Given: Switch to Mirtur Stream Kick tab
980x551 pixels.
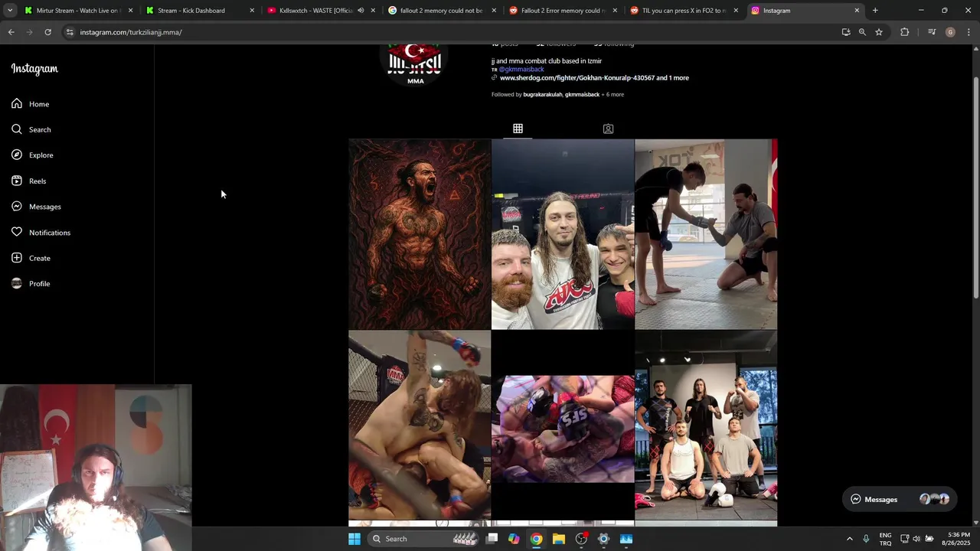Looking at the screenshot, I should coord(77,11).
